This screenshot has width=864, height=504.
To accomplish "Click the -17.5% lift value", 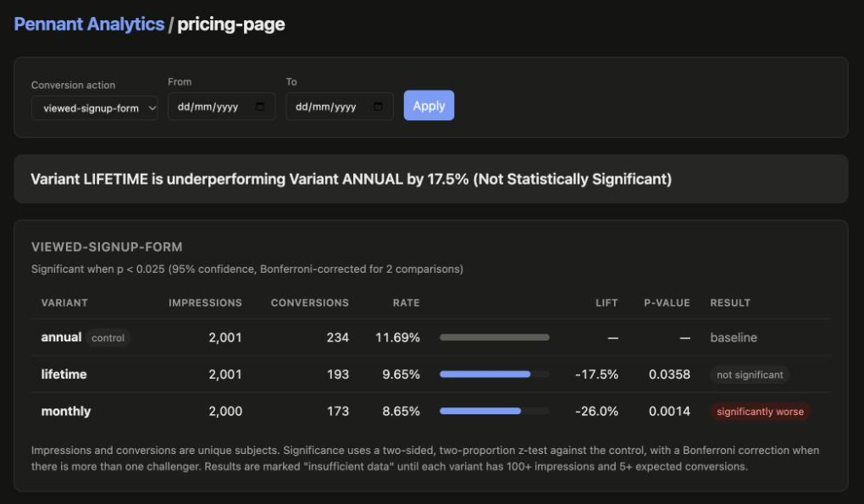I will tap(597, 374).
